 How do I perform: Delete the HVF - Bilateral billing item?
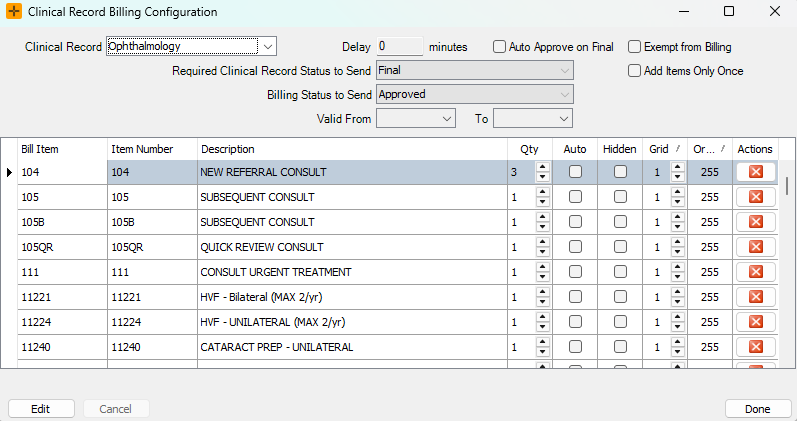pos(756,297)
